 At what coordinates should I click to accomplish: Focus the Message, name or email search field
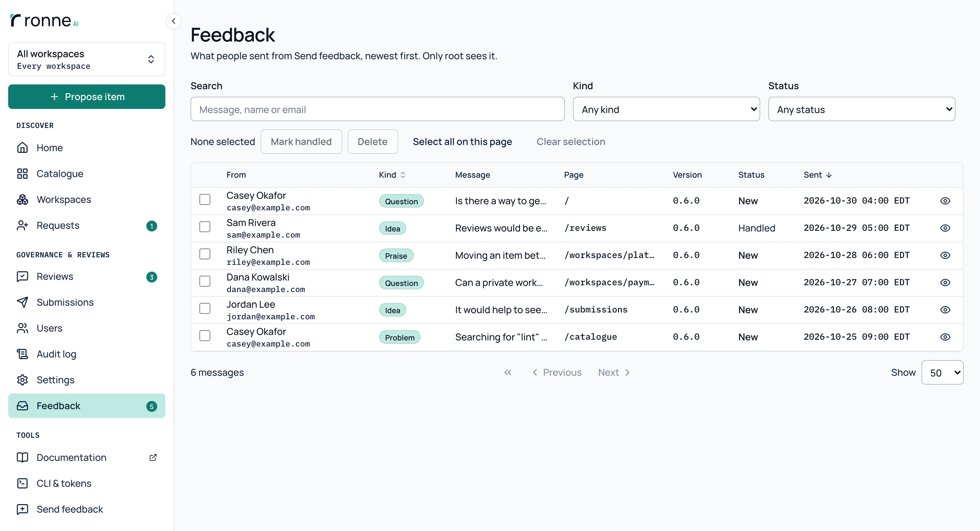[x=377, y=109]
